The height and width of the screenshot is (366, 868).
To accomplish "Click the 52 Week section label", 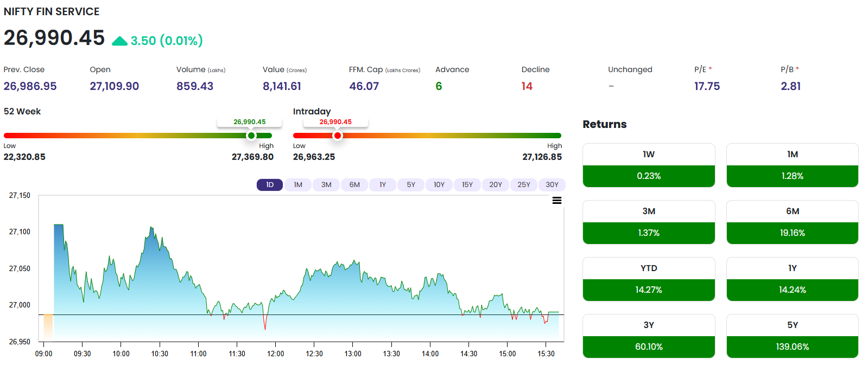I will pyautogui.click(x=22, y=111).
